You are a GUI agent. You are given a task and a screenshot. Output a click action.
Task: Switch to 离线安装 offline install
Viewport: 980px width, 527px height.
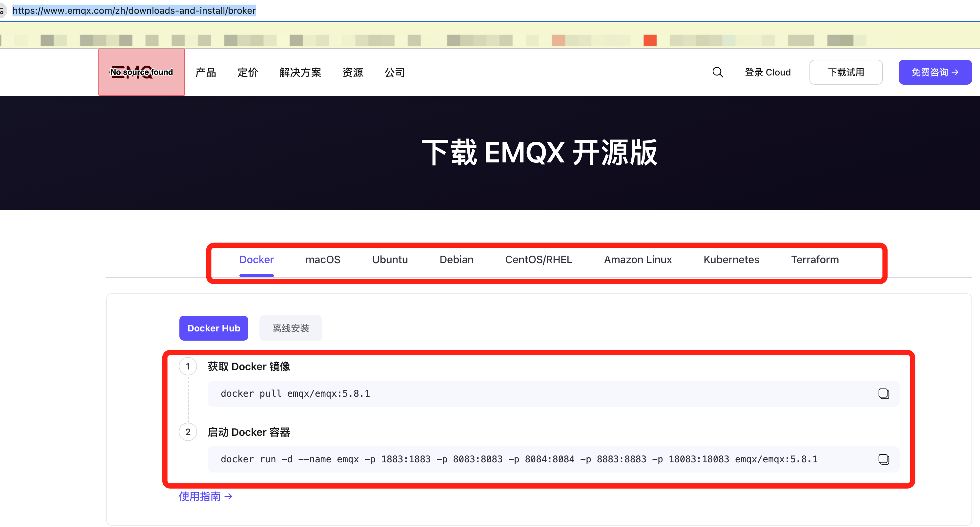coord(291,328)
